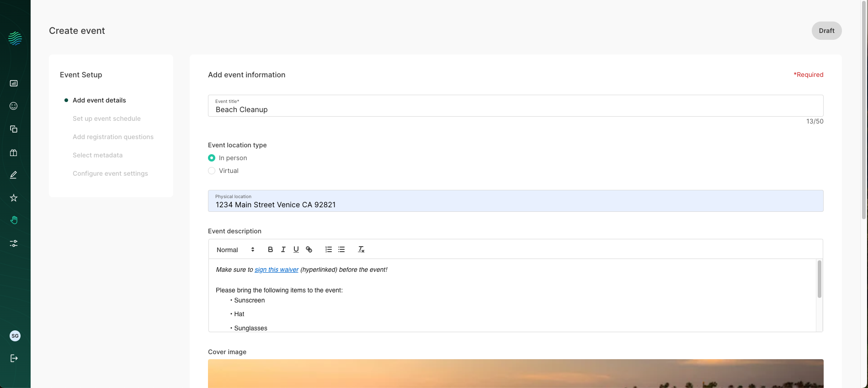868x388 pixels.
Task: Click 'Please bring the following items' line
Action: [279, 290]
